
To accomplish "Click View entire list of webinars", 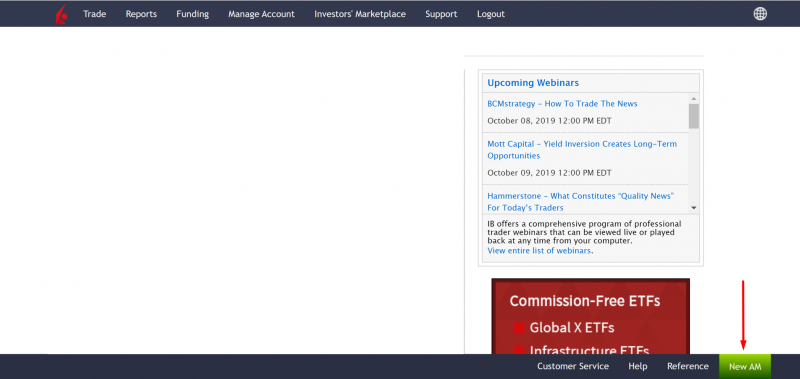I will [539, 250].
